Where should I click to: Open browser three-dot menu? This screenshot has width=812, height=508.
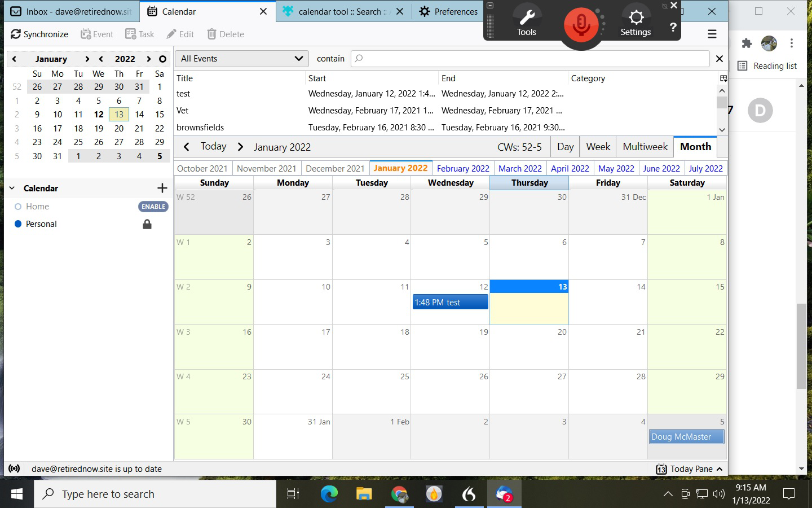pos(792,43)
